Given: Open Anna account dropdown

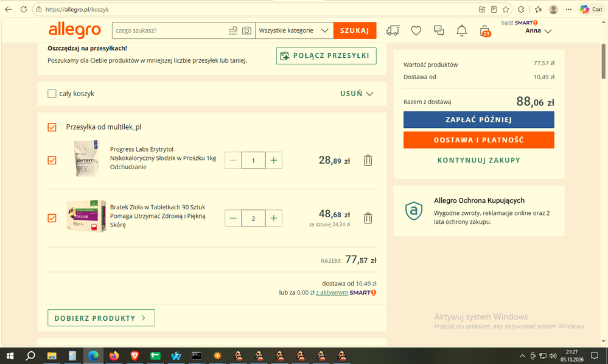Looking at the screenshot, I should pyautogui.click(x=538, y=31).
